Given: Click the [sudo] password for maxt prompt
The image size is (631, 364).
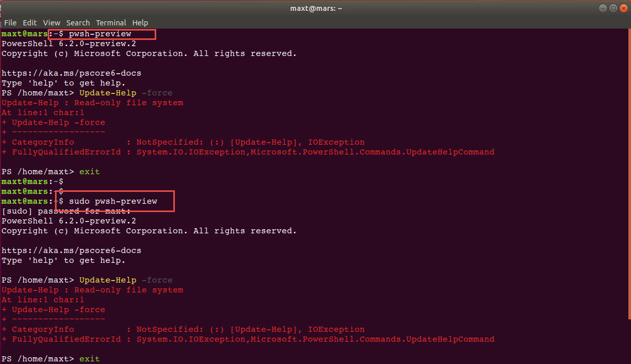Looking at the screenshot, I should 66,211.
